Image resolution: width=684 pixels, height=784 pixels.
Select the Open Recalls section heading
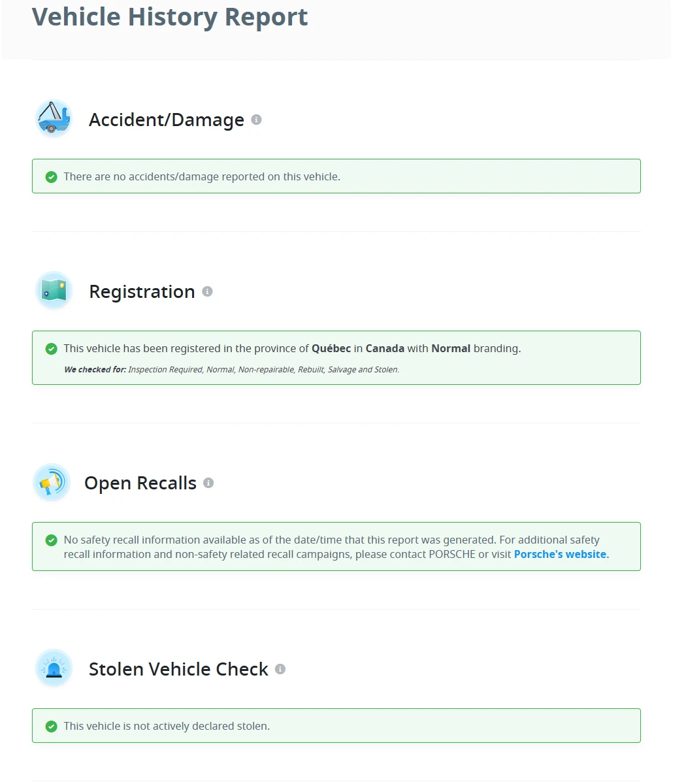pyautogui.click(x=140, y=483)
